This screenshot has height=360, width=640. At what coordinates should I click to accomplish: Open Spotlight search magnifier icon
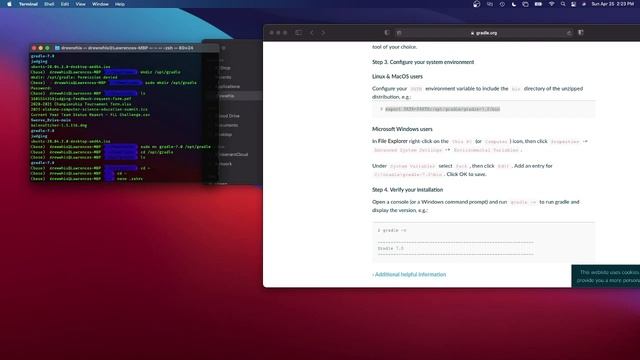563,4
